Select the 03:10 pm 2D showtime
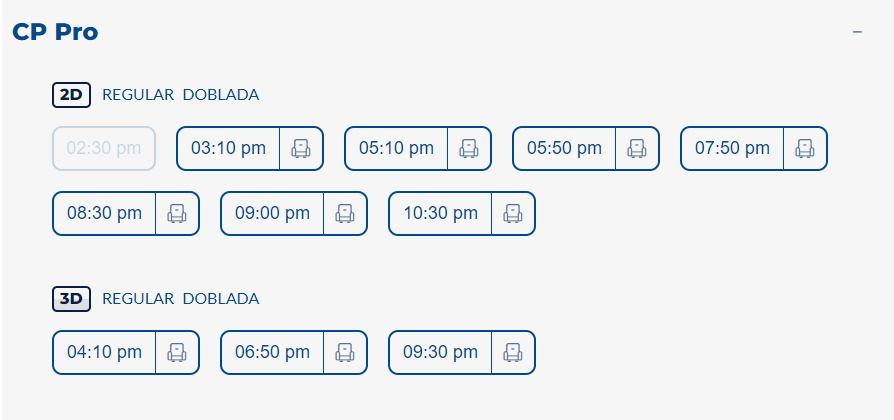Image resolution: width=894 pixels, height=420 pixels. point(228,149)
